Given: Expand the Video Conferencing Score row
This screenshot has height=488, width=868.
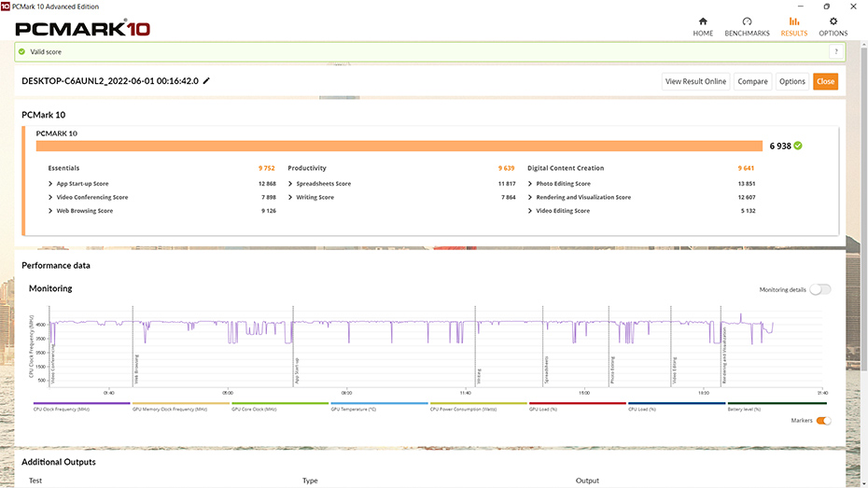Looking at the screenshot, I should click(50, 198).
